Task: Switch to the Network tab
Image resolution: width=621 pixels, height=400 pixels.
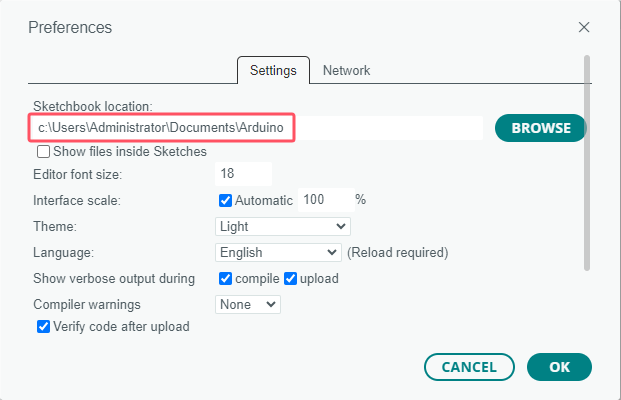Action: click(347, 70)
